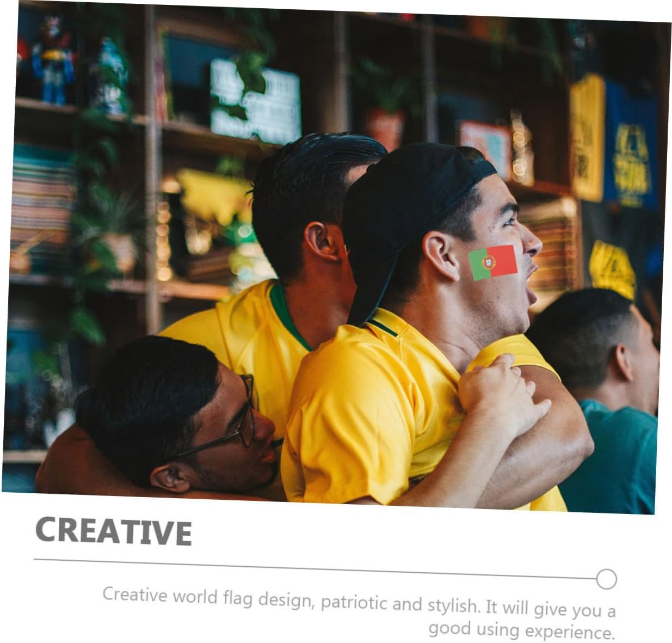Click the circle at the divider line's end
The image size is (672, 643).
pos(606,579)
